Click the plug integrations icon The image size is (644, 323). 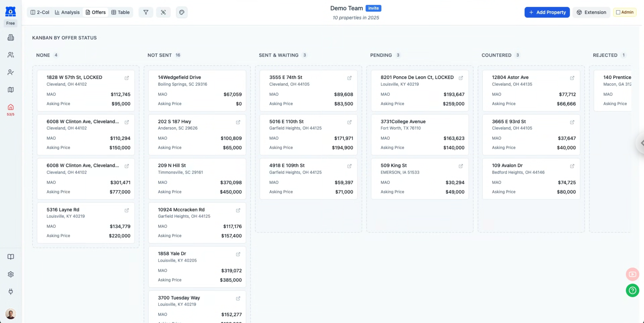point(11,292)
